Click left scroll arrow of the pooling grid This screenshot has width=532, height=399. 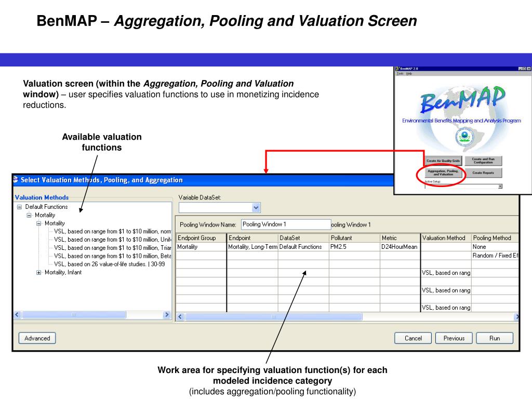pos(180,316)
